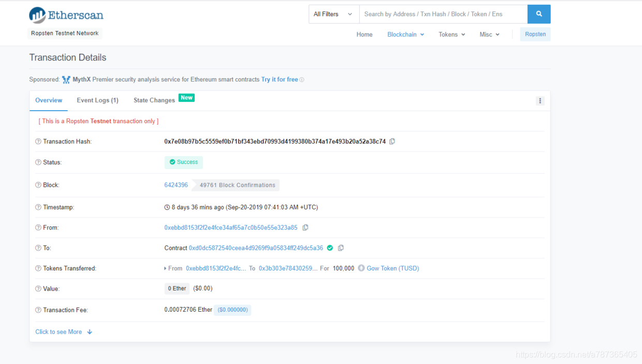Open the Misc dropdown menu
Image resolution: width=642 pixels, height=364 pixels.
pyautogui.click(x=489, y=35)
